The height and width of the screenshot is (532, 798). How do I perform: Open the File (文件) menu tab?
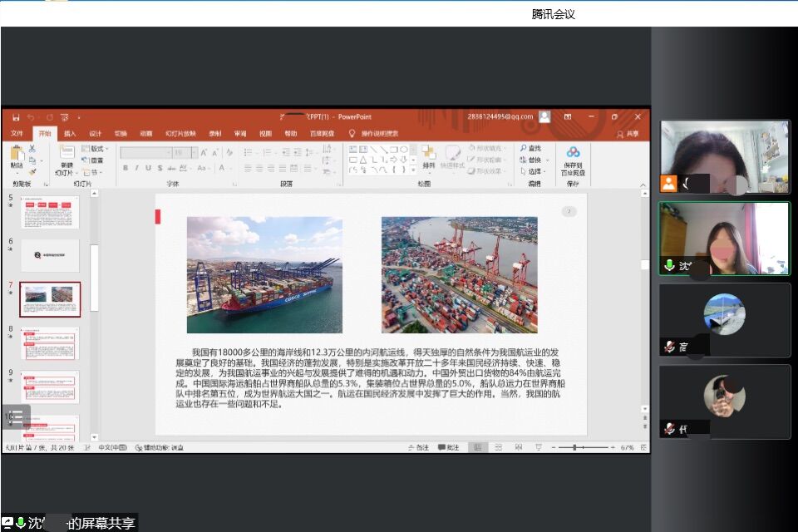(17, 133)
